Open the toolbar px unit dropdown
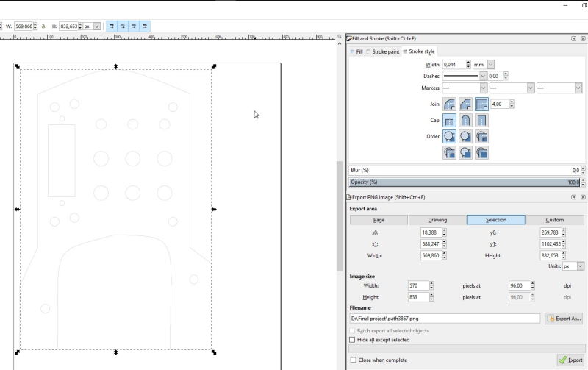588x370 pixels. coord(97,26)
